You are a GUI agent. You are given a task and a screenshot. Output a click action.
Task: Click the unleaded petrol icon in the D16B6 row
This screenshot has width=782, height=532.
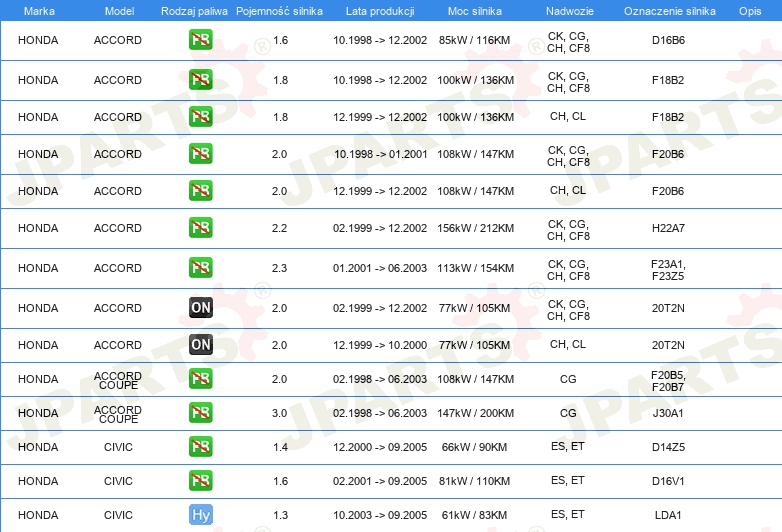coord(200,41)
